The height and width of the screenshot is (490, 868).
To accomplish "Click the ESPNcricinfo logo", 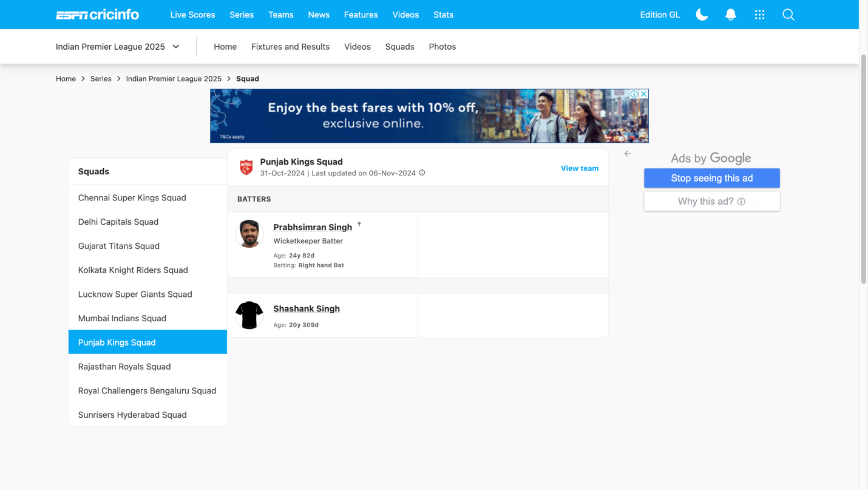I will click(x=97, y=15).
